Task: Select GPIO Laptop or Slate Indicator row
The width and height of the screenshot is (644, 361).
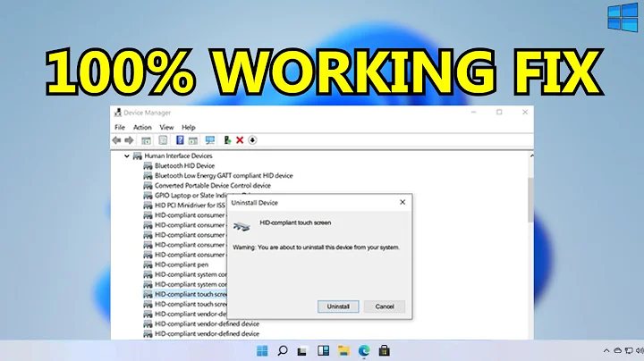Action: pos(191,196)
